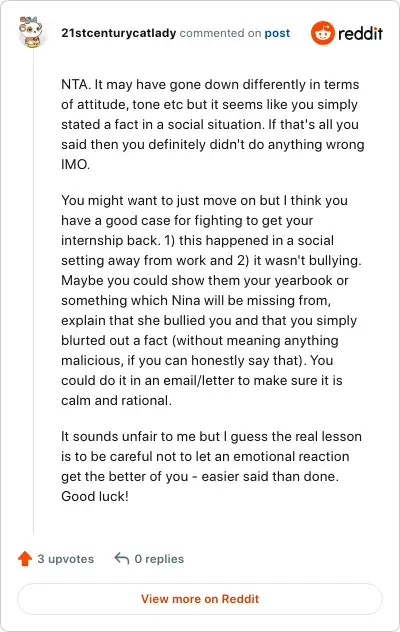Screen dimensions: 400x632
Task: Open the 21stcenturycatlady user profile
Action: click(x=119, y=33)
